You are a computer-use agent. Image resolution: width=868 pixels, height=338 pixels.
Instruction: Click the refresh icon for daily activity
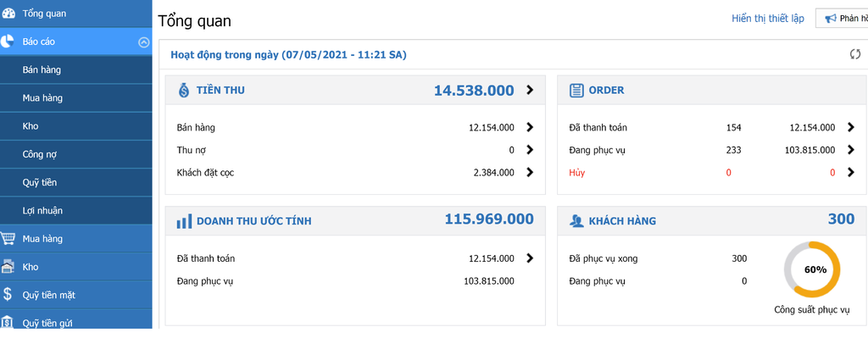(855, 54)
